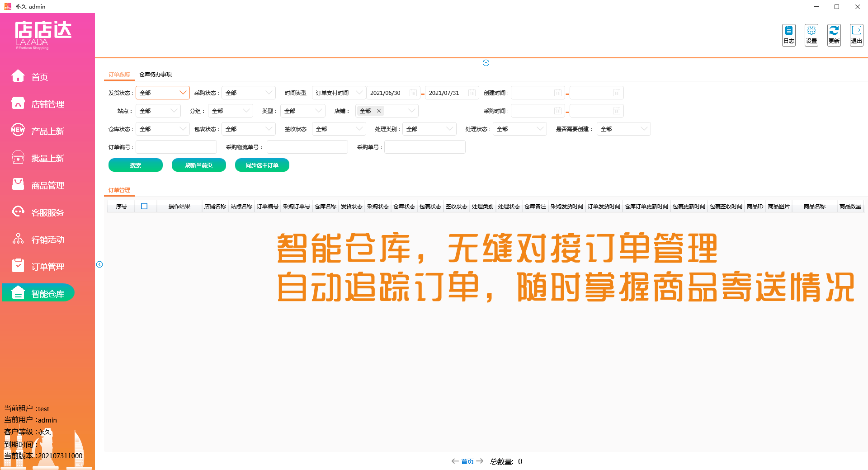
Task: Open the 是否需要创建 dropdown
Action: [x=624, y=129]
